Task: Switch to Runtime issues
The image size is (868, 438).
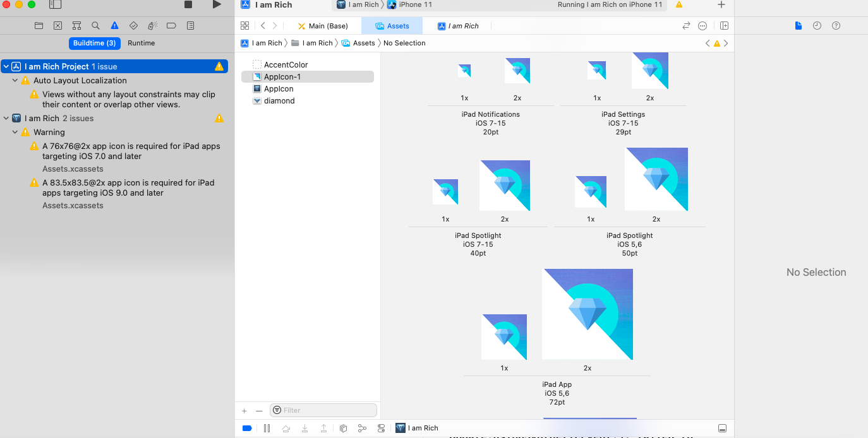Action: 141,43
